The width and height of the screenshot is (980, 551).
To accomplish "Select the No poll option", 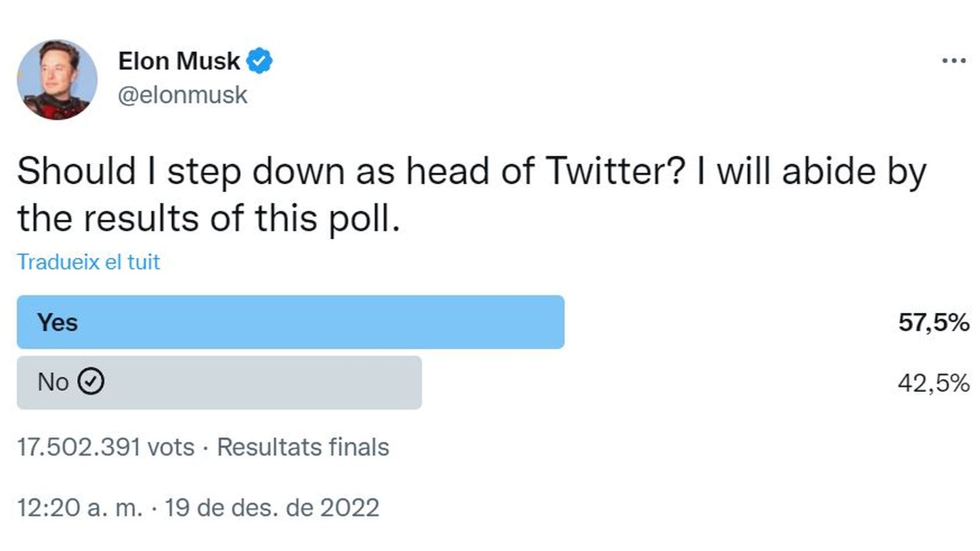I will coord(221,381).
